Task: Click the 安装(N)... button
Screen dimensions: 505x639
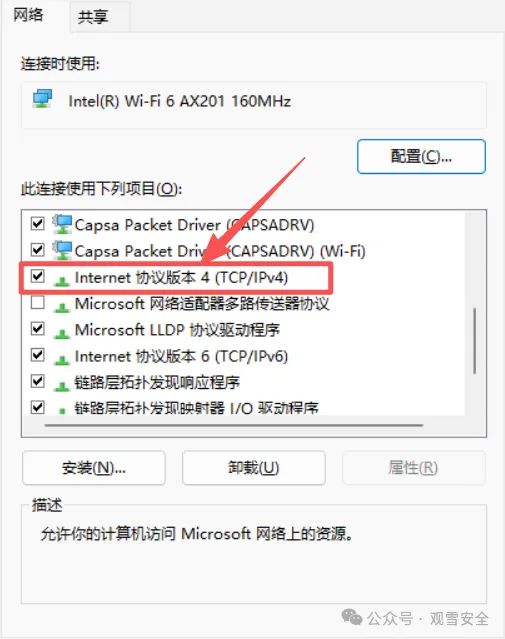Action: [x=94, y=468]
